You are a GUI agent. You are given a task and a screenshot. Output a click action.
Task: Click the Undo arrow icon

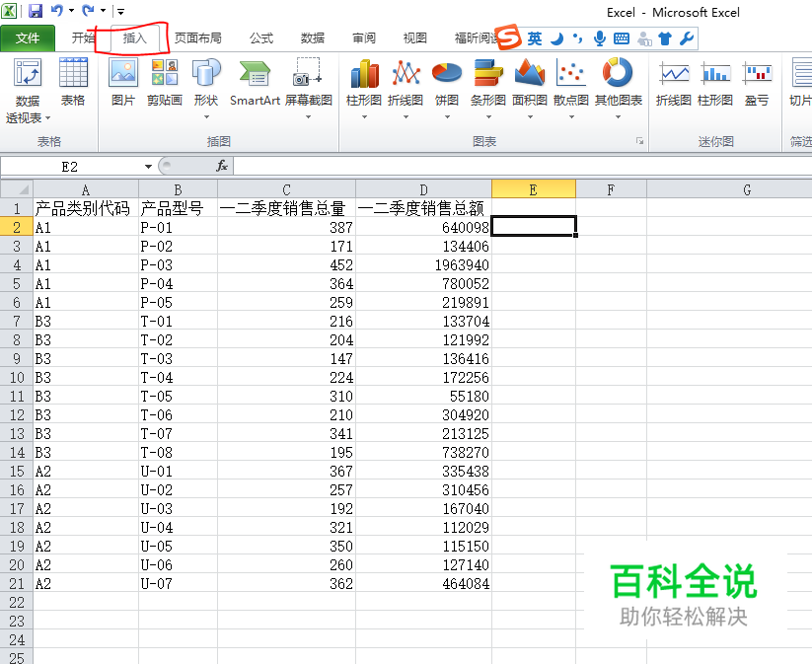[57, 10]
